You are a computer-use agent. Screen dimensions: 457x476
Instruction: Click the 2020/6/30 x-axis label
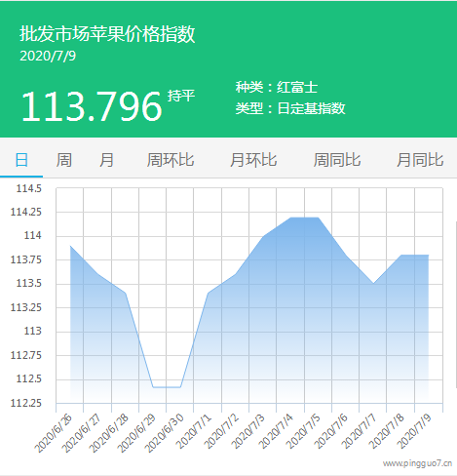coord(165,433)
